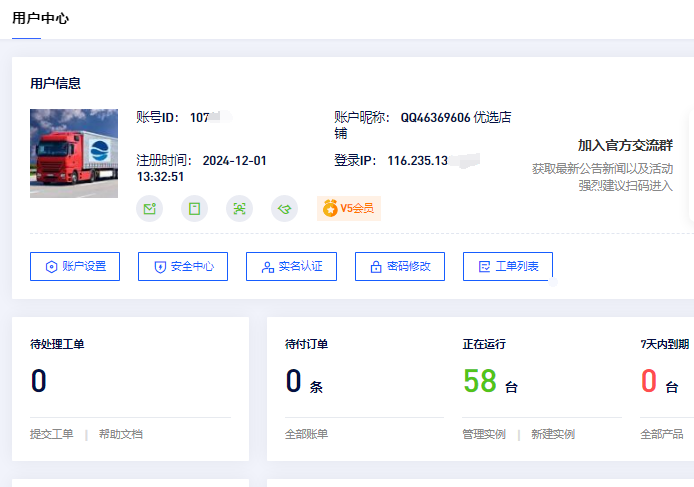Click the 用户信息 section title
This screenshot has height=487, width=694.
point(55,83)
